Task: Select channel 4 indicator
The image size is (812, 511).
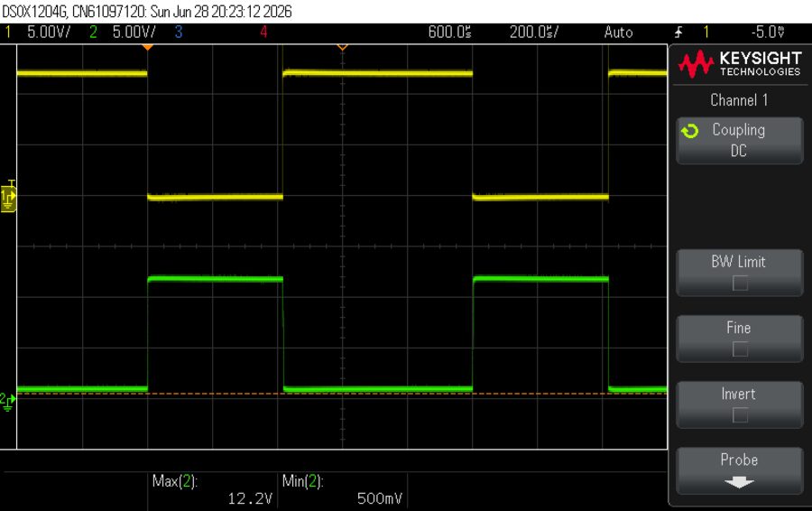Action: 263,33
